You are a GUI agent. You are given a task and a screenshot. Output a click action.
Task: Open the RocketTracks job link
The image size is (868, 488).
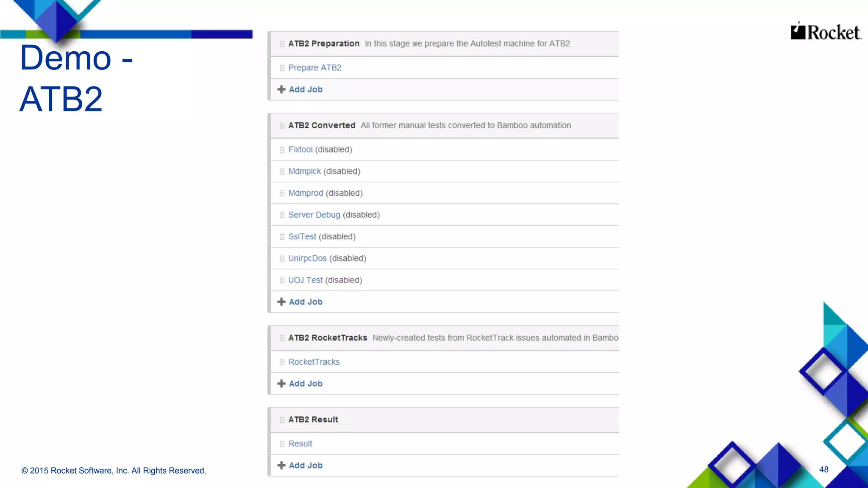click(x=314, y=362)
